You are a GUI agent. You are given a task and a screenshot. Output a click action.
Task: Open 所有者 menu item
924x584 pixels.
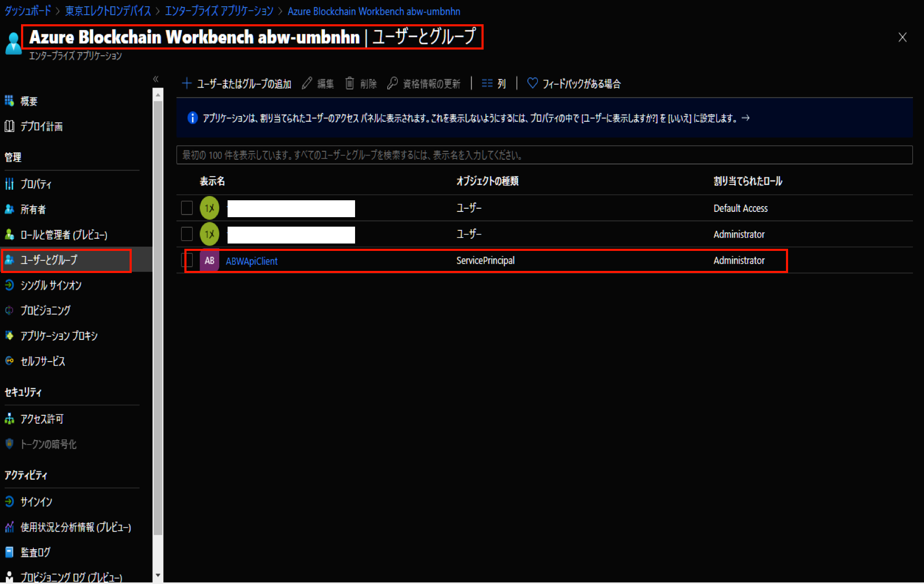pos(33,209)
